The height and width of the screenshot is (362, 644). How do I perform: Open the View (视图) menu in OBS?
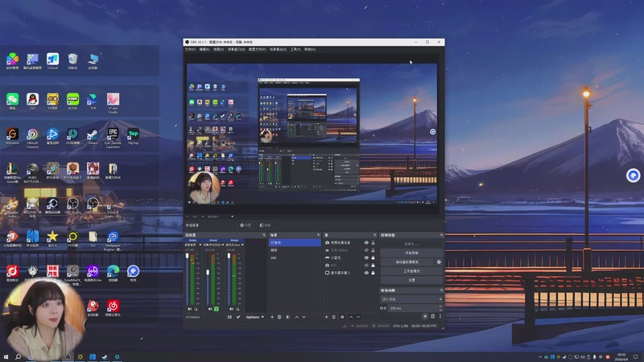click(218, 49)
